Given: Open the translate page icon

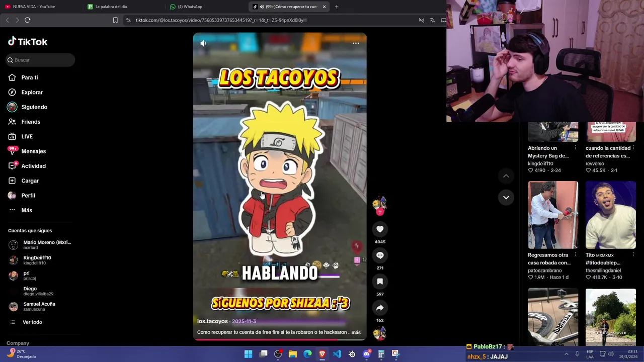Looking at the screenshot, I should [432, 20].
